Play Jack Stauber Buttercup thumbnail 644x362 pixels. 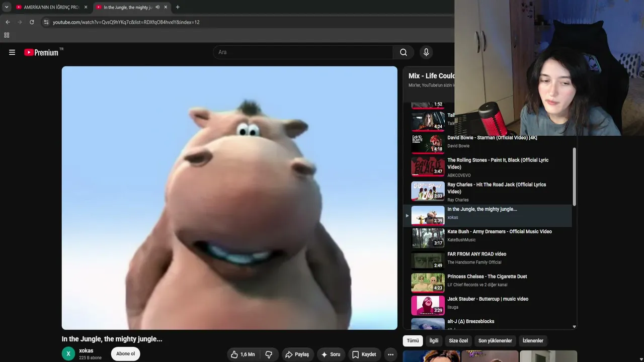(428, 305)
